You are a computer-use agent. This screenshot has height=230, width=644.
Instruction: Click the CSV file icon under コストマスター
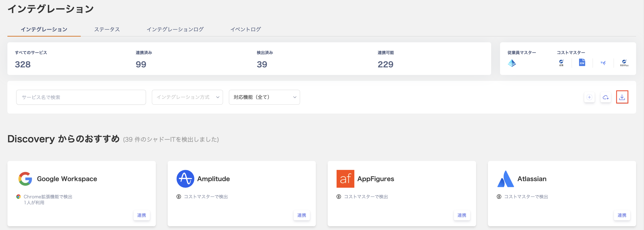pyautogui.click(x=582, y=62)
